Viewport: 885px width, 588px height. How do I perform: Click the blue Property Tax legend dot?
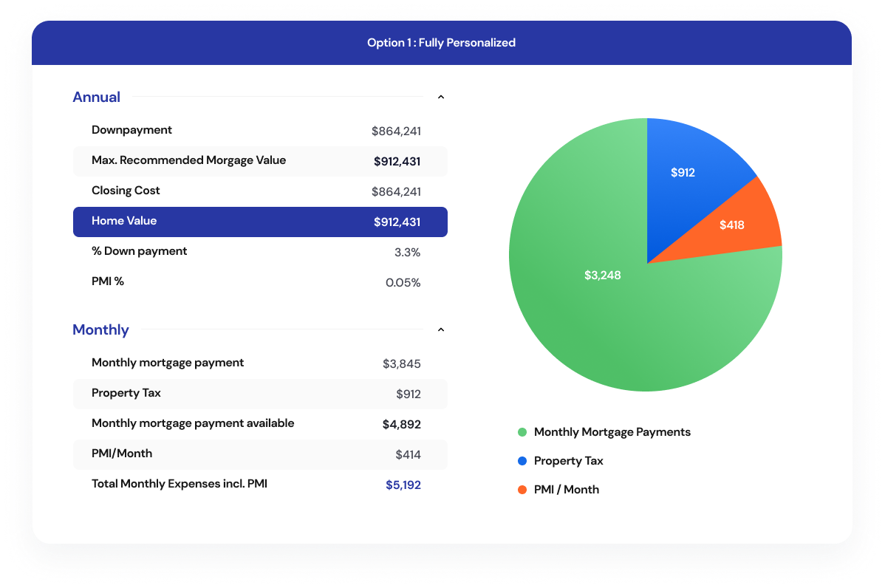pos(522,461)
